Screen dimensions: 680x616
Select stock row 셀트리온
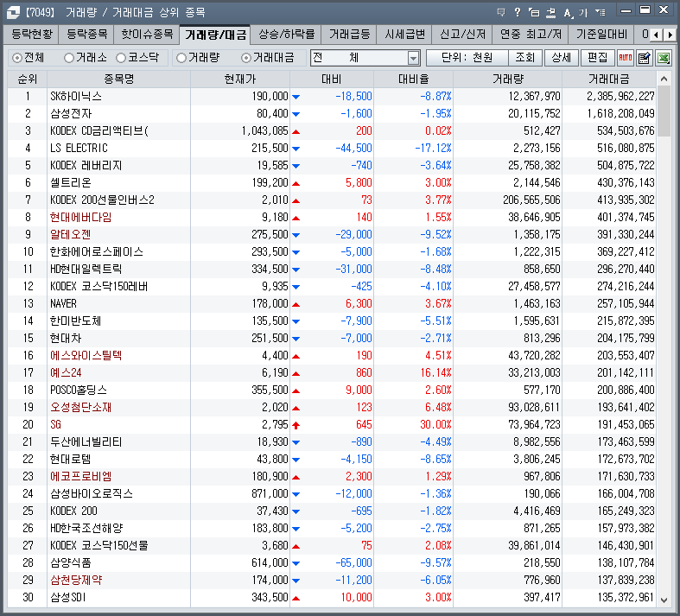(x=331, y=183)
